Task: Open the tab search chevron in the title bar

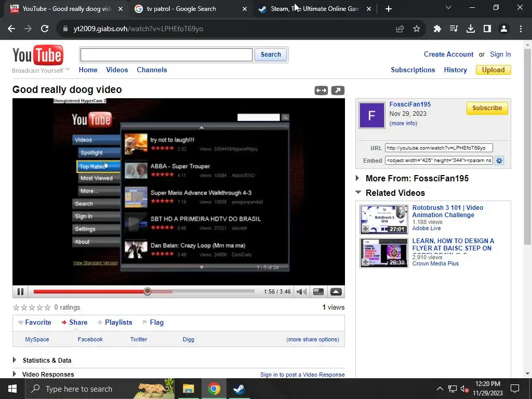Action: coord(448,7)
